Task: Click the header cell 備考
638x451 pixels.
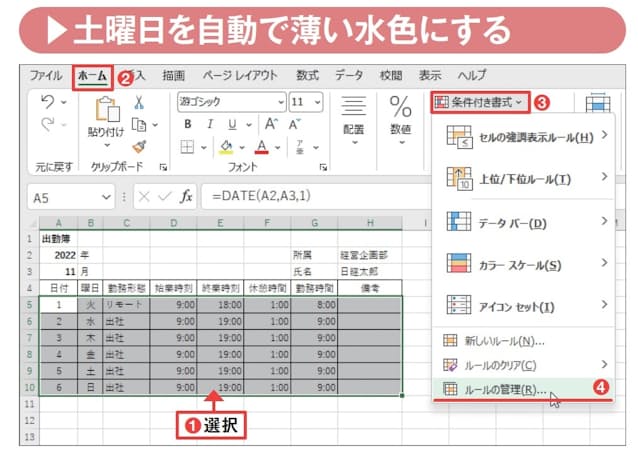Action: 370,288
